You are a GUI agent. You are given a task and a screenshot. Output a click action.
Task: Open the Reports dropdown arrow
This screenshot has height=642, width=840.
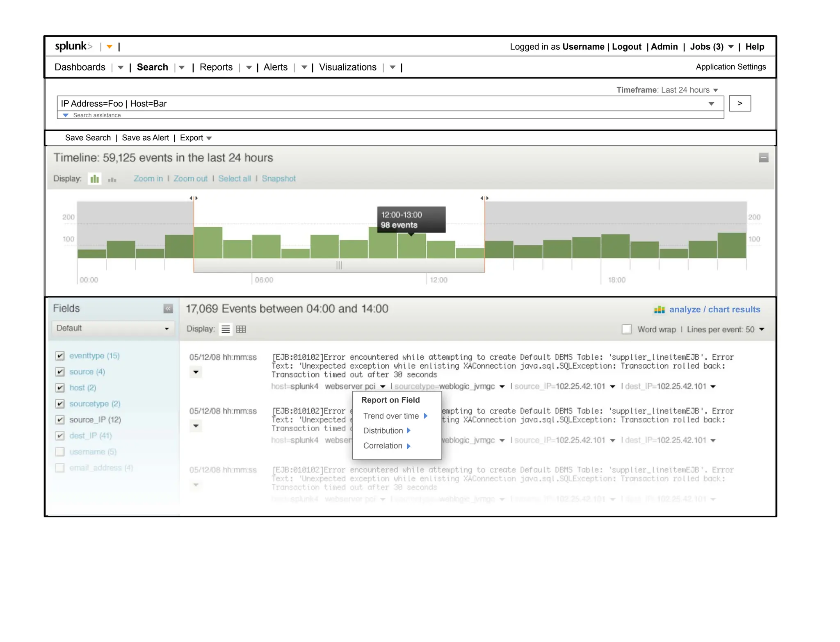[249, 68]
